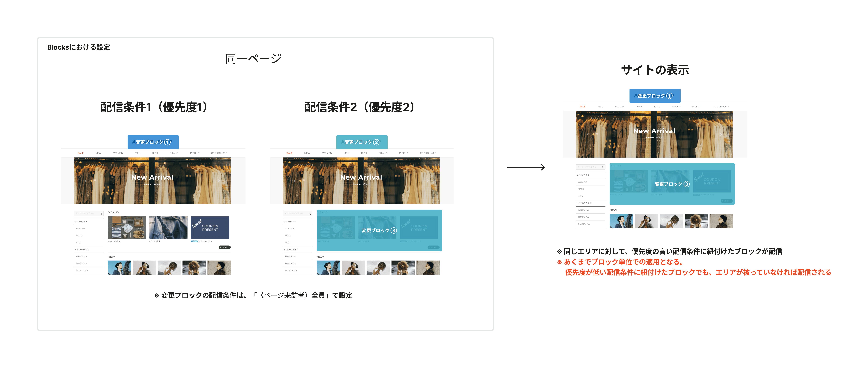Go to previous banner slide in 配信条件1 mockup

(x=86, y=181)
